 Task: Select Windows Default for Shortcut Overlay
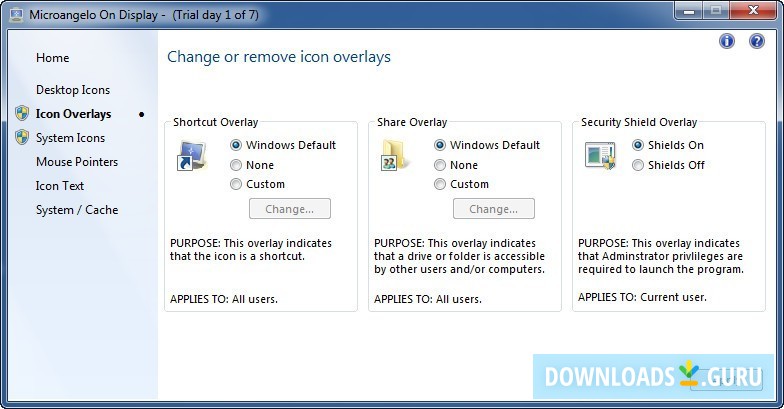click(x=282, y=145)
